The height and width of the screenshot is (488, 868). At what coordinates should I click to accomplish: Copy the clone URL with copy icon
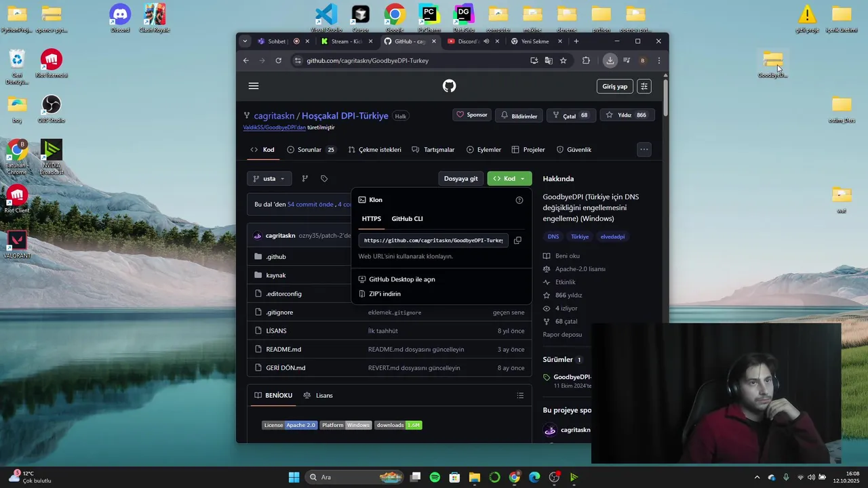click(517, 240)
